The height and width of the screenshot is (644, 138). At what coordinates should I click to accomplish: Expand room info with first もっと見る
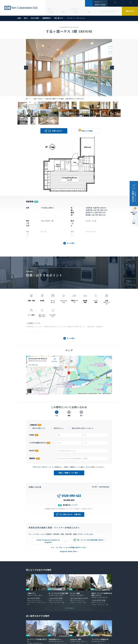[x=69, y=243]
